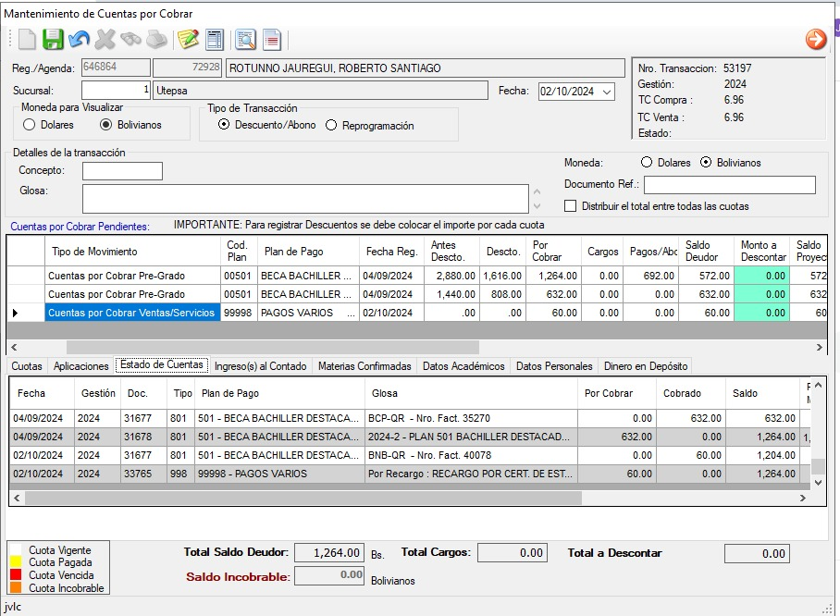Click the red Cuota Vencida color swatch
Screen dimensions: 840x616
tap(16, 574)
